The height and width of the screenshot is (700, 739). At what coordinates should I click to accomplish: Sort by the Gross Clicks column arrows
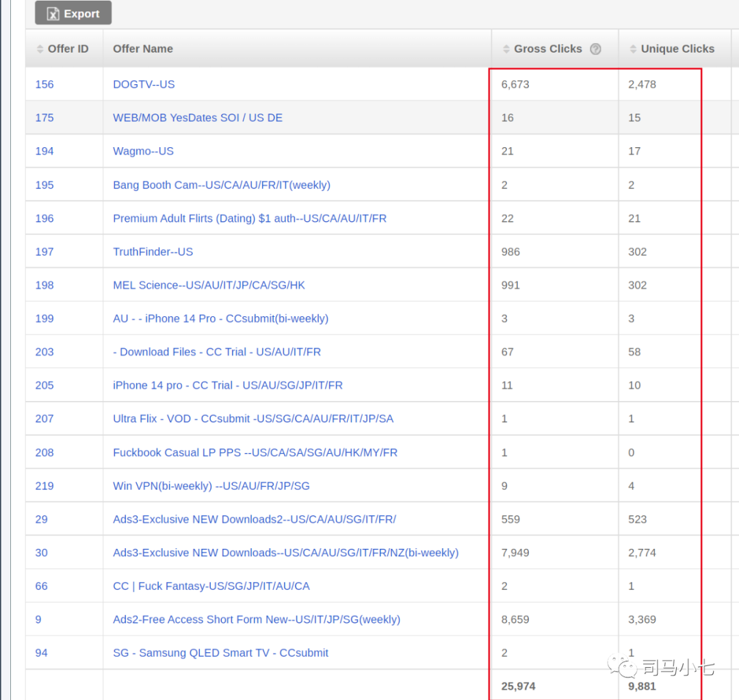click(506, 49)
